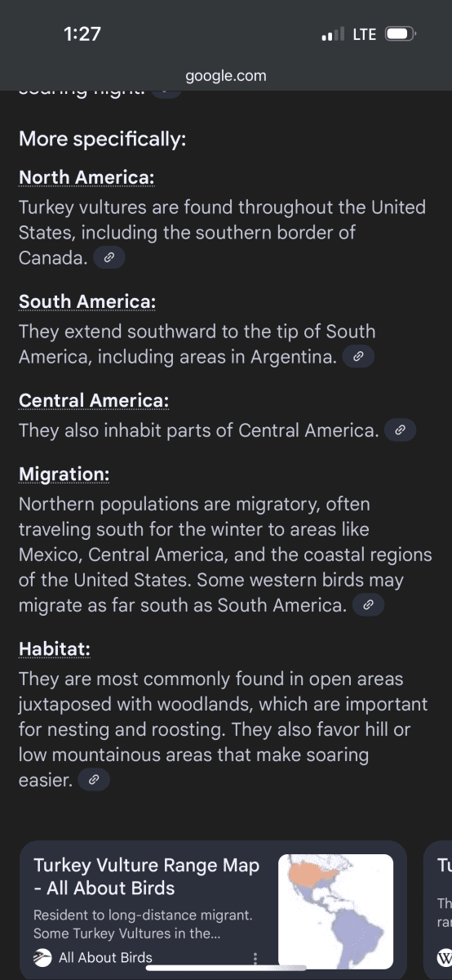Tap the google.com address bar

coord(226,76)
